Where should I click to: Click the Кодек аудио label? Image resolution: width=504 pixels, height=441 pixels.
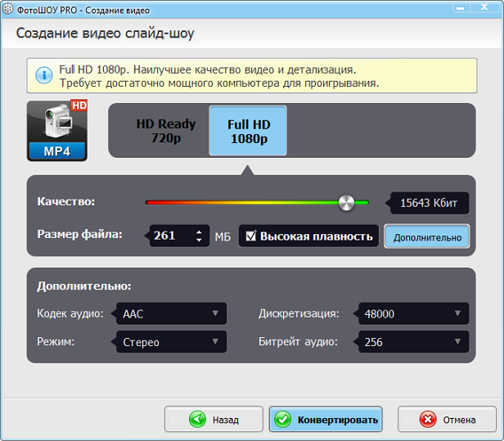pos(70,313)
